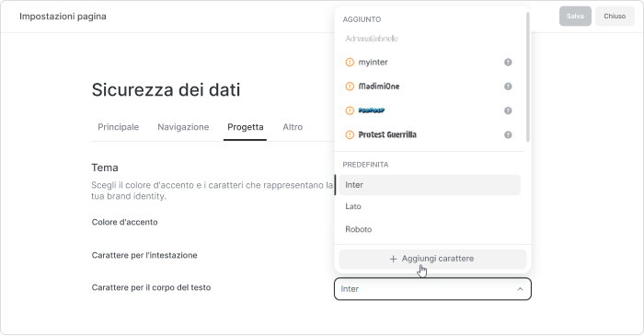Click the Chiuso button
The height and width of the screenshot is (336, 644).
coord(615,16)
